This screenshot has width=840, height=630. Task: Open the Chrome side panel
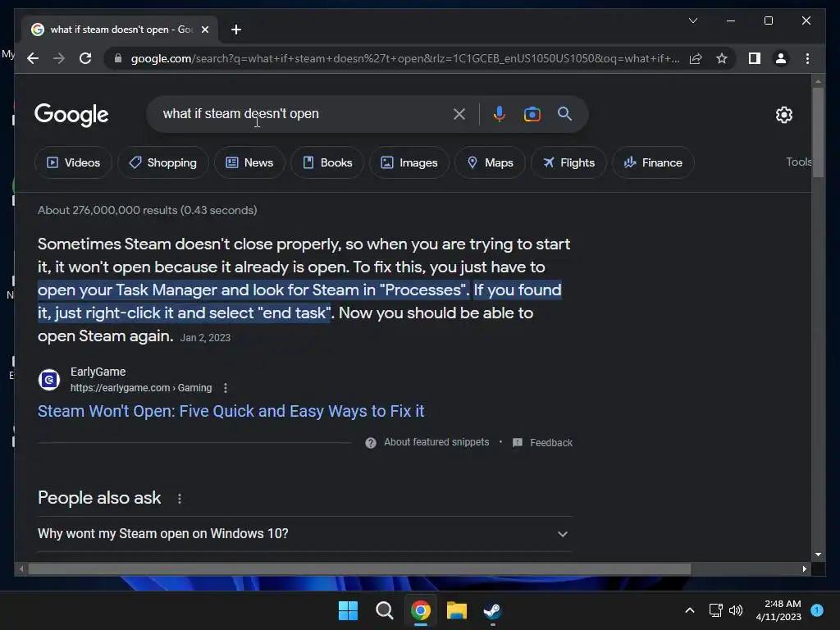[x=755, y=58]
